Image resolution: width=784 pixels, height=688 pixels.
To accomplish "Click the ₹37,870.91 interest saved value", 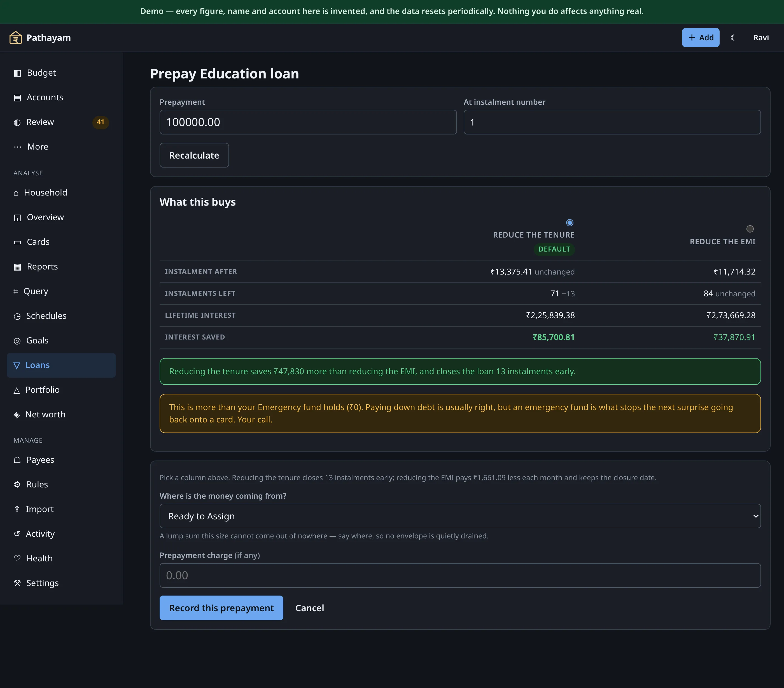I will tap(734, 337).
